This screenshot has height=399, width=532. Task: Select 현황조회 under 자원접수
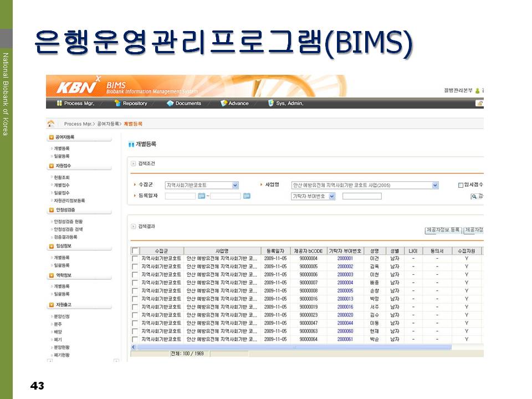(62, 177)
